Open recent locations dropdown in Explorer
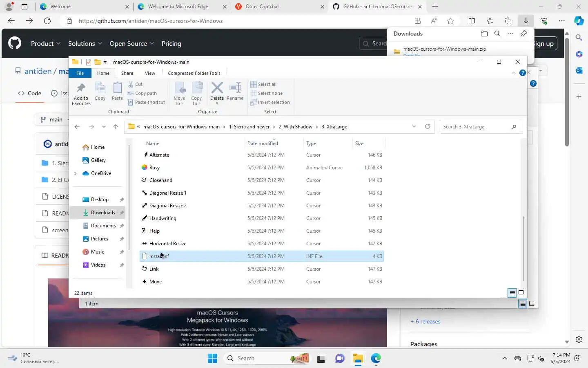Viewport: 588px width, 368px height. click(104, 127)
